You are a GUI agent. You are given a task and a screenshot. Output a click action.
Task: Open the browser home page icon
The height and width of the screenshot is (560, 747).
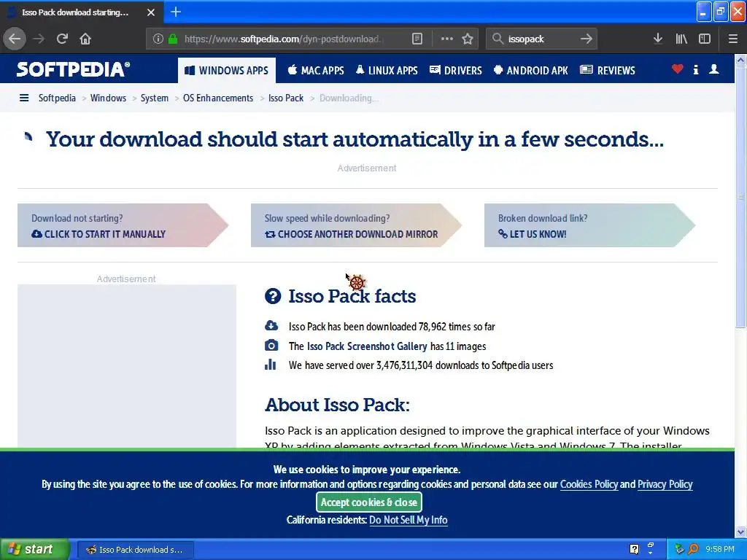[x=85, y=39]
